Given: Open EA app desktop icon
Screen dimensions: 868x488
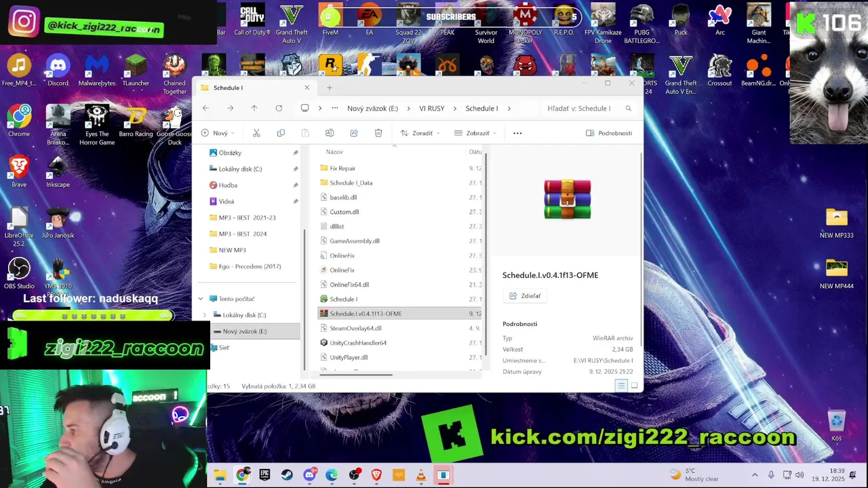Looking at the screenshot, I should pos(370,20).
